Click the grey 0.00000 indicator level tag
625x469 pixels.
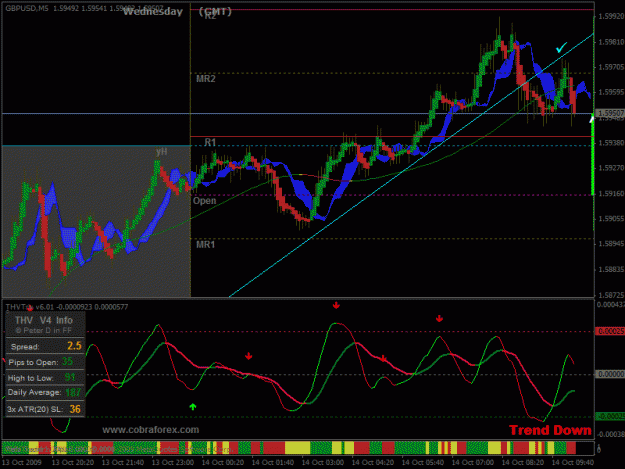click(x=610, y=374)
